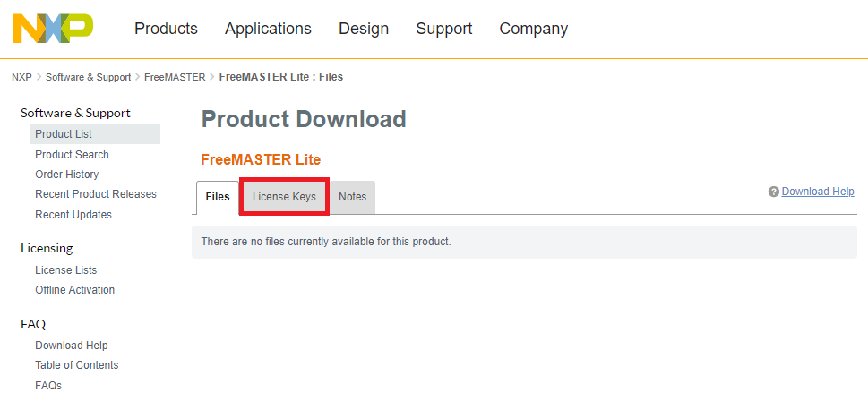868x401 pixels.
Task: Open the Download Help link
Action: [818, 192]
